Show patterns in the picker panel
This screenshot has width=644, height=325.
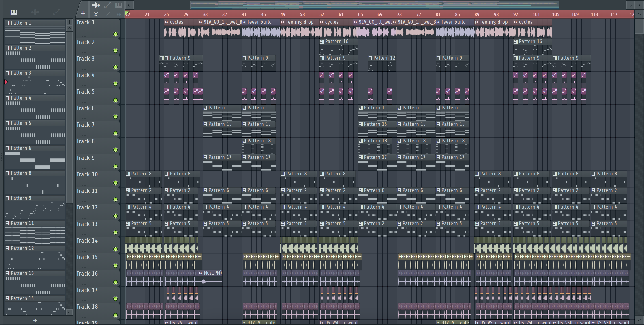tap(14, 12)
